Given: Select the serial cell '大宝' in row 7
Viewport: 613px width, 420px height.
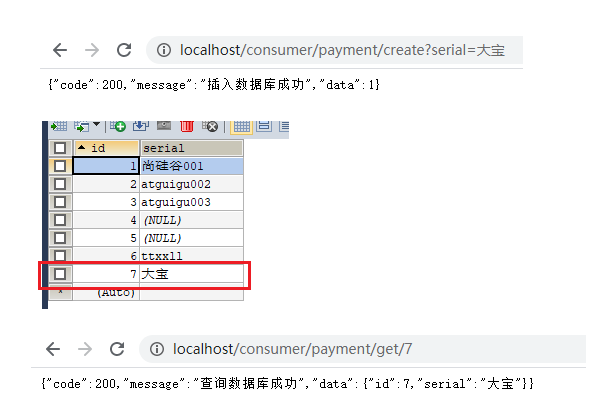Looking at the screenshot, I should [191, 274].
